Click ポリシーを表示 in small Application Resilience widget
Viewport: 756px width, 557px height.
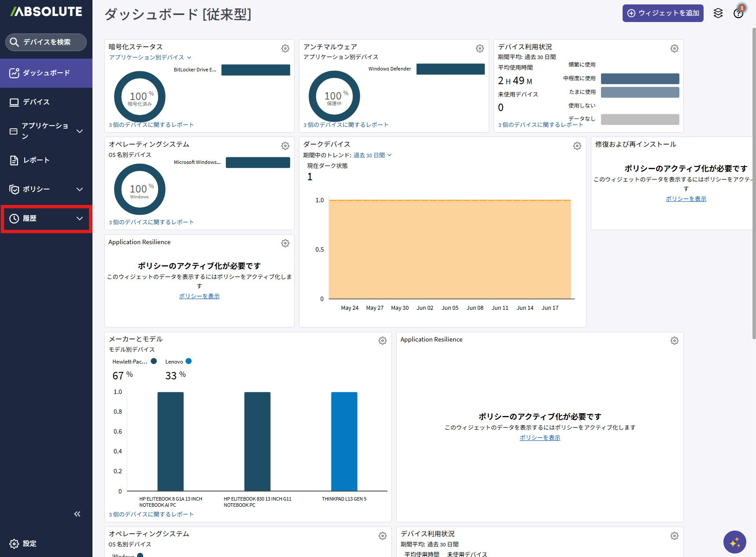tap(199, 296)
